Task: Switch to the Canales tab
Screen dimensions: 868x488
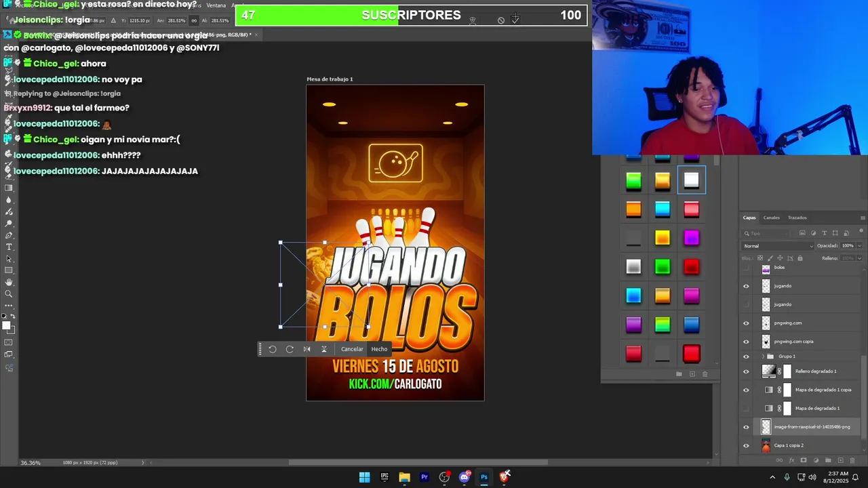Action: pos(772,218)
